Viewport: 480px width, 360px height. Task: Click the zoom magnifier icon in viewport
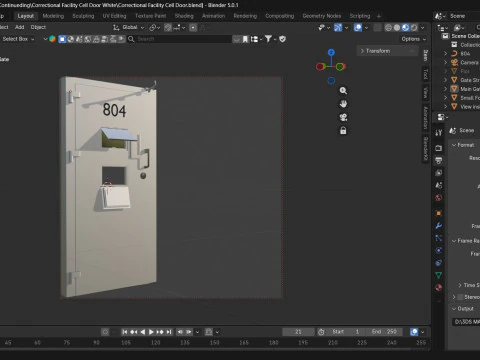[x=343, y=91]
